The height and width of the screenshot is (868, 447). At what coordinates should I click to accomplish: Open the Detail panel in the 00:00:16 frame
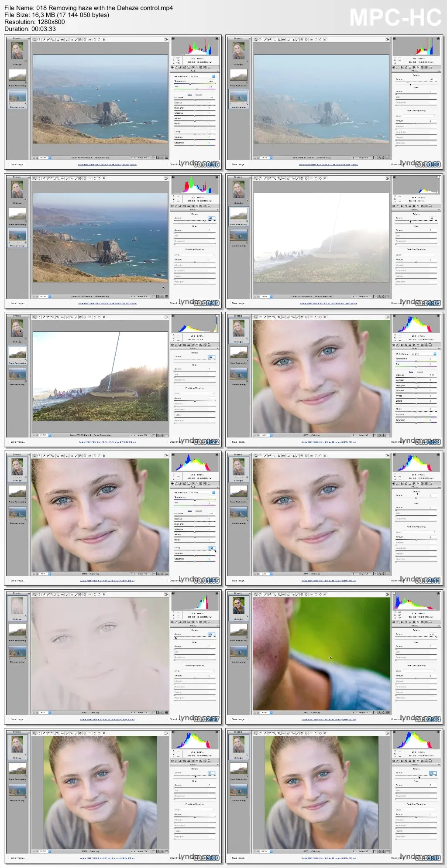[x=180, y=67]
